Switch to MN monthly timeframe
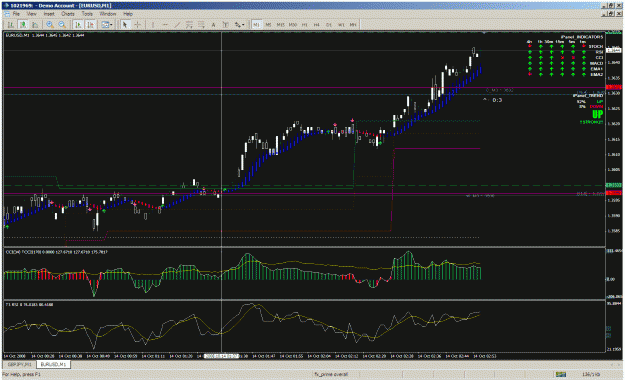 point(353,25)
